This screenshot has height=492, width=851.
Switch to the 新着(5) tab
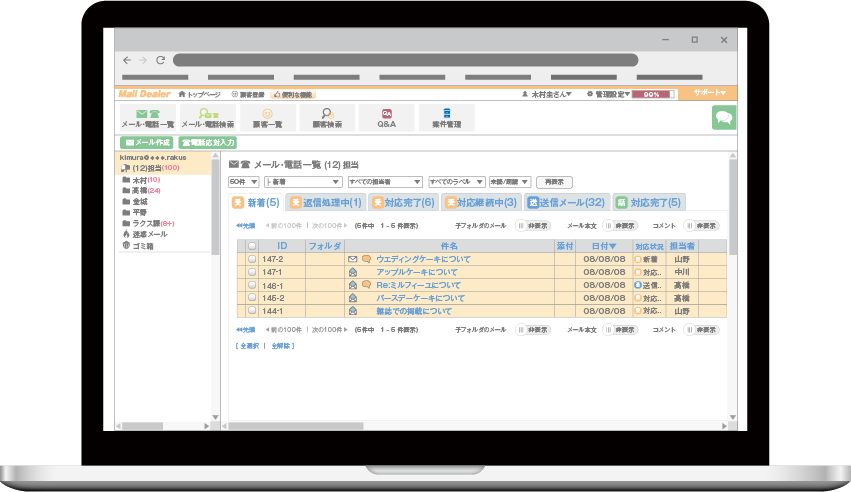coord(256,203)
